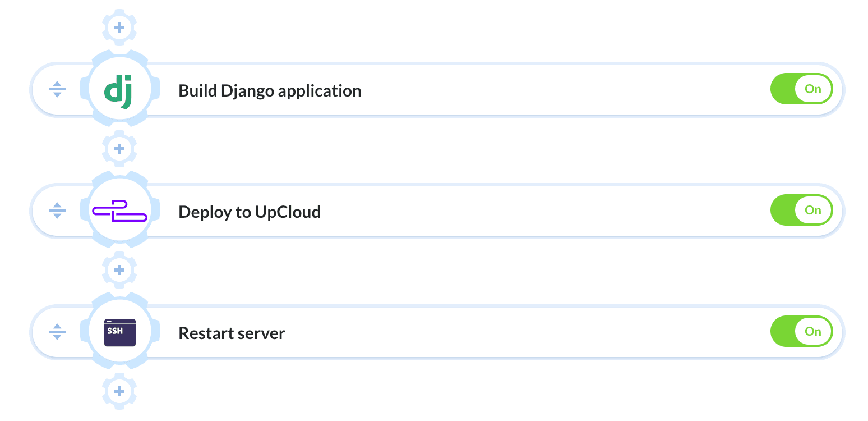
Task: Click up arrow beside Build Django application
Action: click(57, 85)
